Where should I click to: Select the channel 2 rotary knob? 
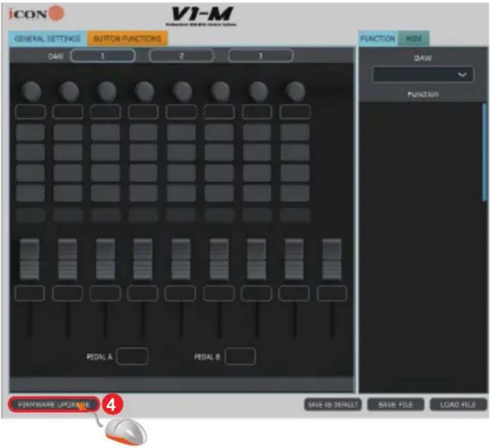tap(68, 92)
